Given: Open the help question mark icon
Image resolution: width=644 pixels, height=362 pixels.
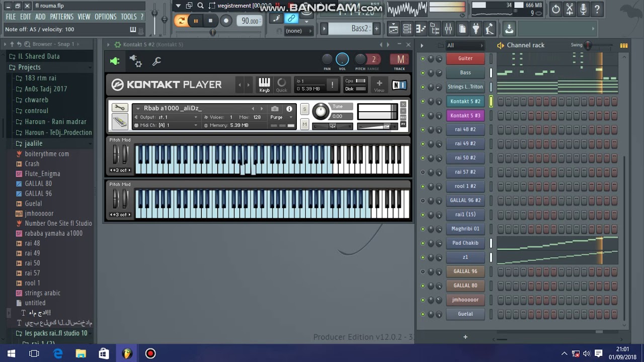Looking at the screenshot, I should (x=597, y=9).
